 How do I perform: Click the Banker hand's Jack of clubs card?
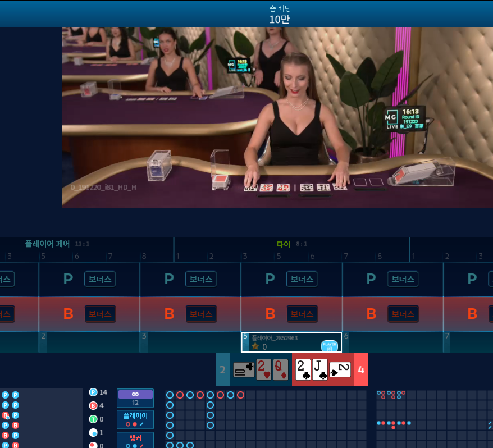pyautogui.click(x=320, y=370)
